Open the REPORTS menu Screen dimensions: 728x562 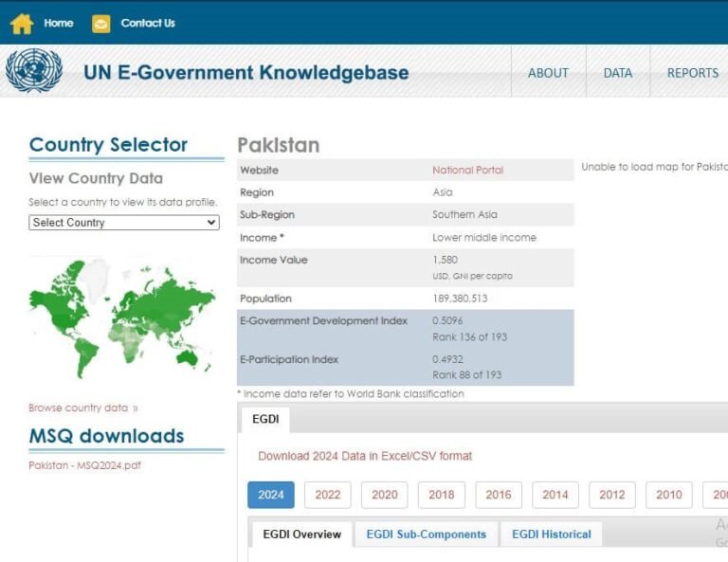692,73
